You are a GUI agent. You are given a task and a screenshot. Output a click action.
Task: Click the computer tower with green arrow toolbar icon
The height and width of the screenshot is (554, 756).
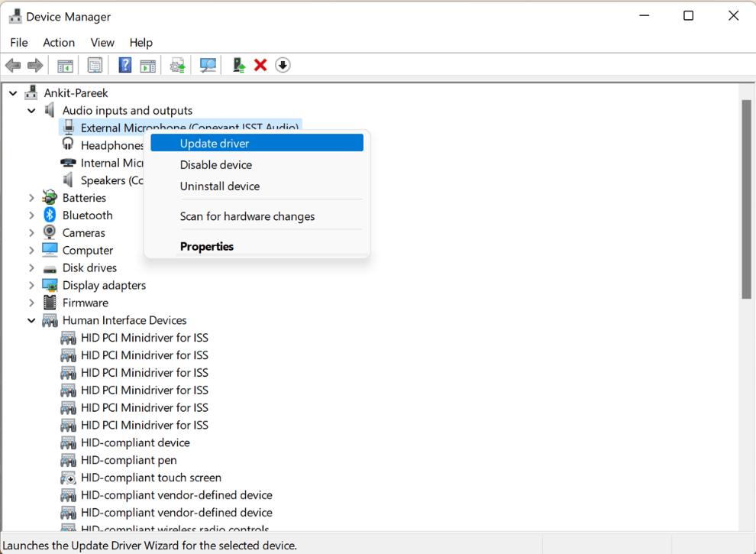[x=239, y=65]
